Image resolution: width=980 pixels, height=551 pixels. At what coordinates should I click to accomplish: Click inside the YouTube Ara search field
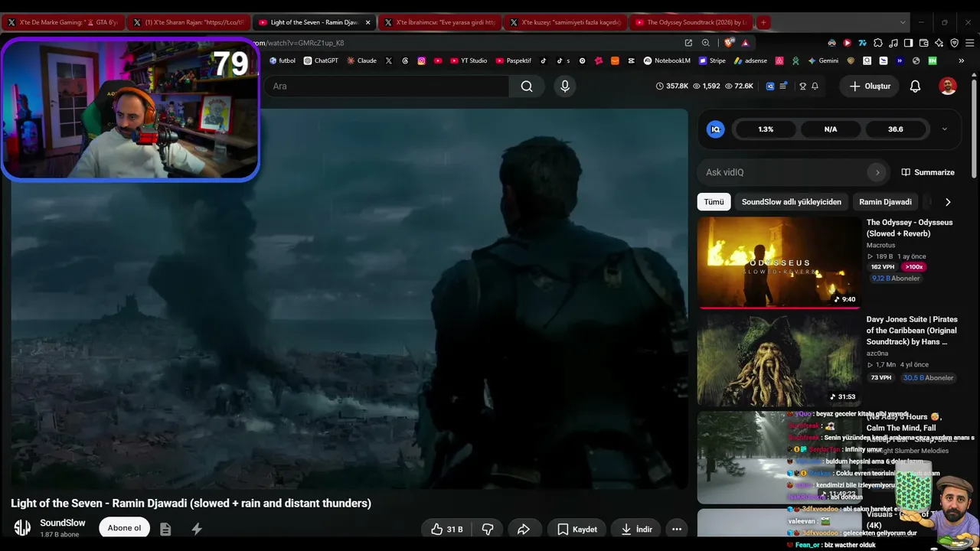click(x=387, y=86)
